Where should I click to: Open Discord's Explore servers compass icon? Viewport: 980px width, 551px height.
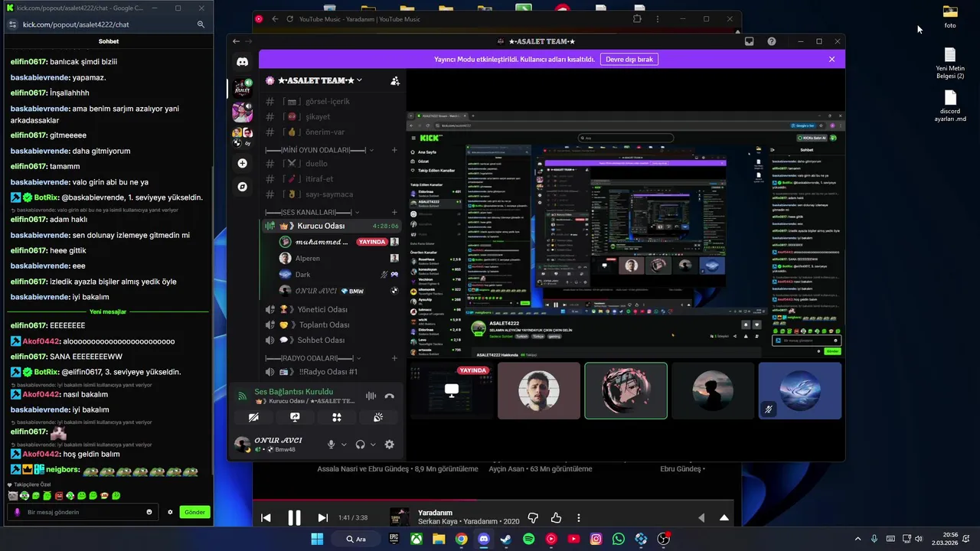coord(242,186)
